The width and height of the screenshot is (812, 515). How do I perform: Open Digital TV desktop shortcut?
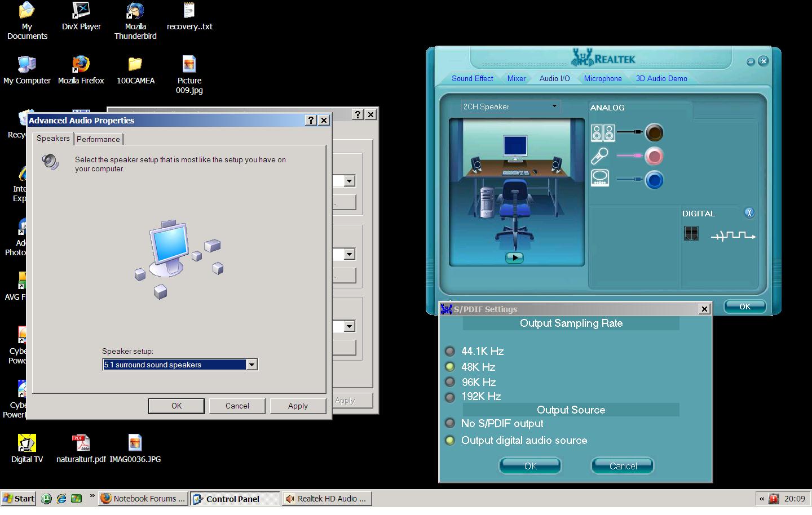(x=27, y=449)
